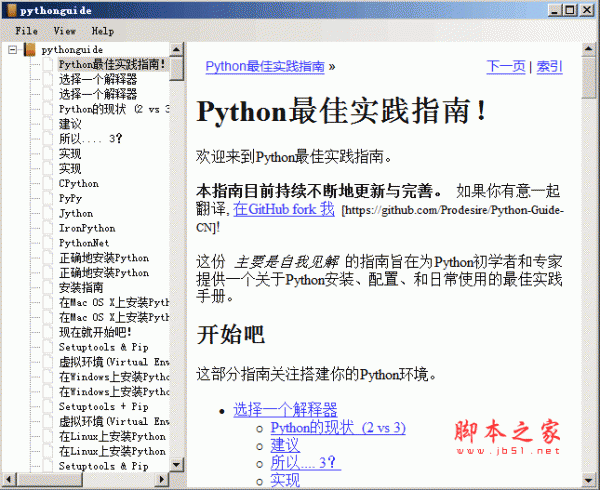Open the File menu
The image size is (600, 490).
(26, 31)
